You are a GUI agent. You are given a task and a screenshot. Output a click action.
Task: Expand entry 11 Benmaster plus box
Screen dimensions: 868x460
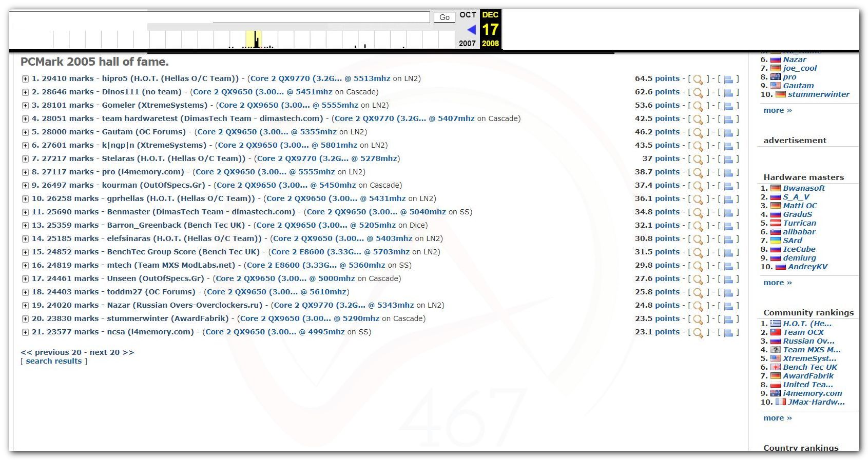click(25, 212)
